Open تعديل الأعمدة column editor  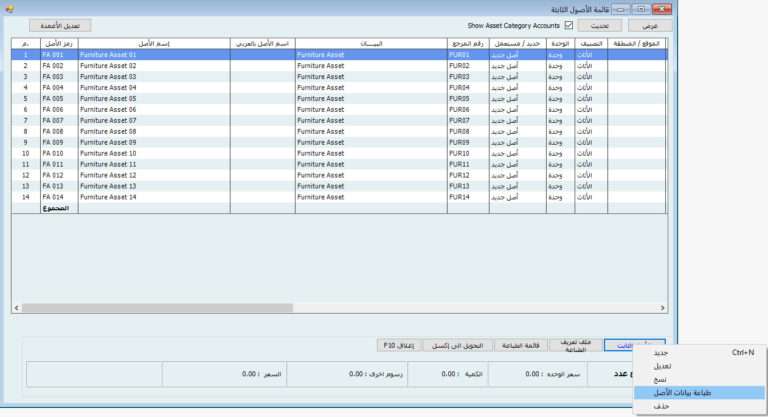(x=60, y=25)
